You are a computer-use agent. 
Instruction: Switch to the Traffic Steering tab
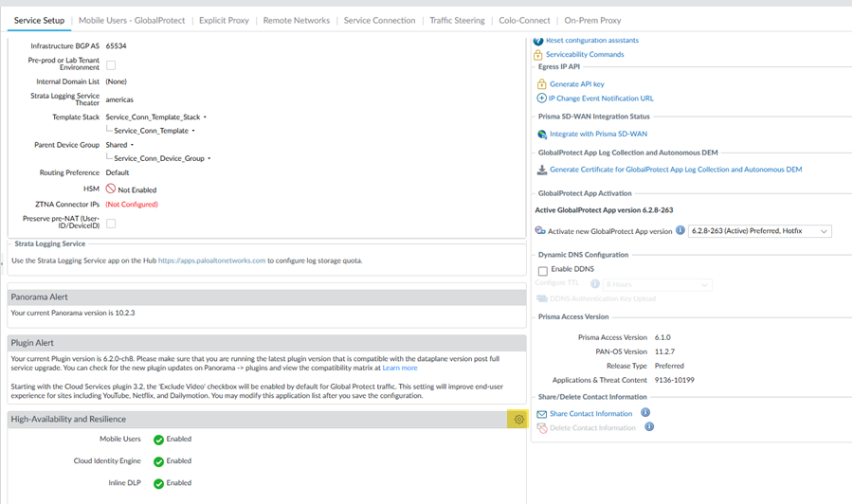(457, 20)
